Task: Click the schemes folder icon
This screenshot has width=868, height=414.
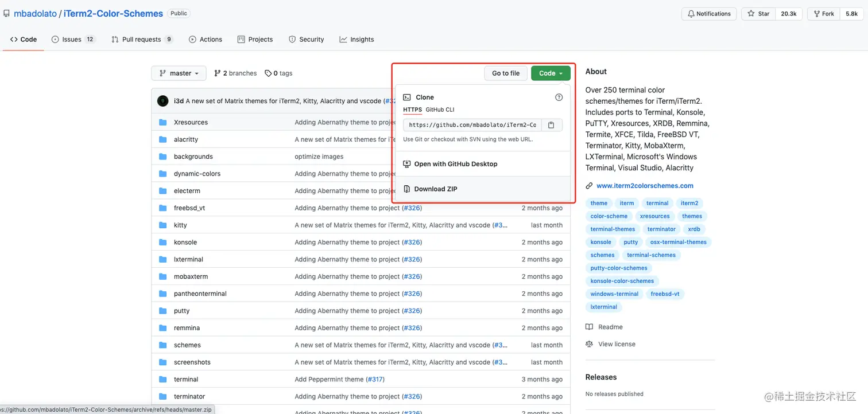Action: pos(162,345)
